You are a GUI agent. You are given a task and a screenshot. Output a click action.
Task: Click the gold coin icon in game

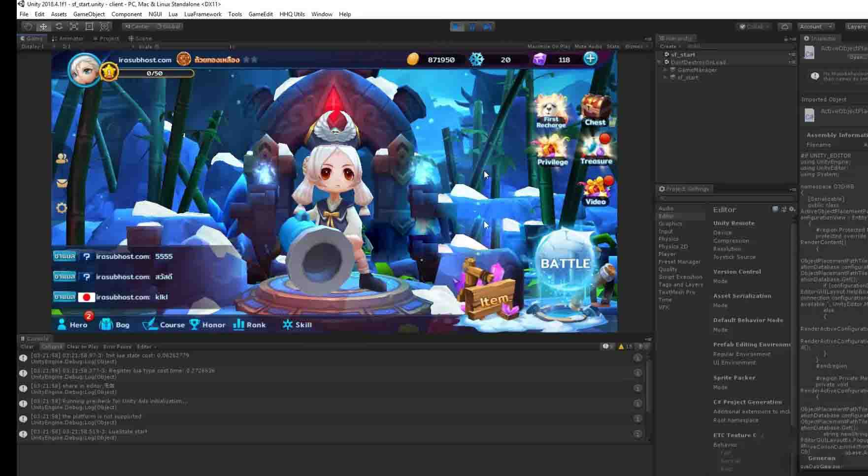click(x=413, y=60)
